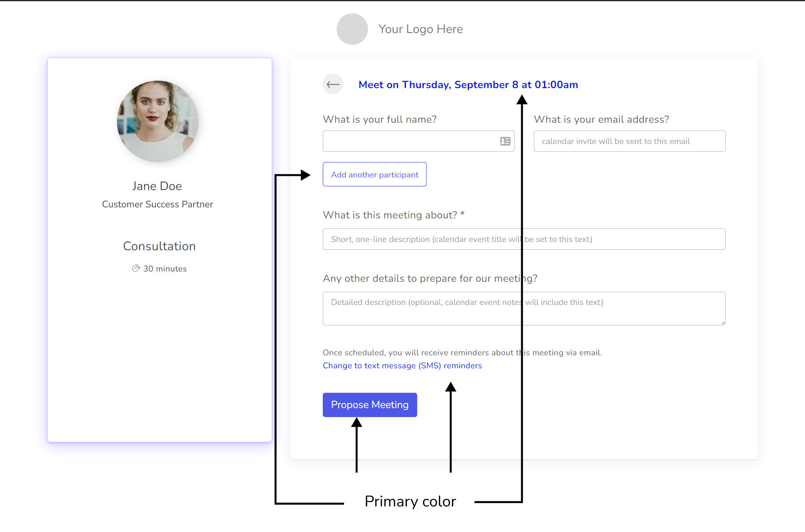Click the back arrow button

click(333, 84)
